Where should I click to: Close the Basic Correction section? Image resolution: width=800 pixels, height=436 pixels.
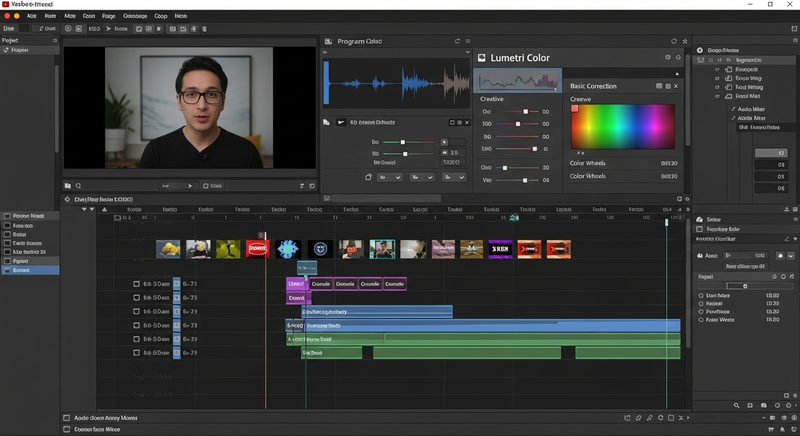[x=676, y=86]
